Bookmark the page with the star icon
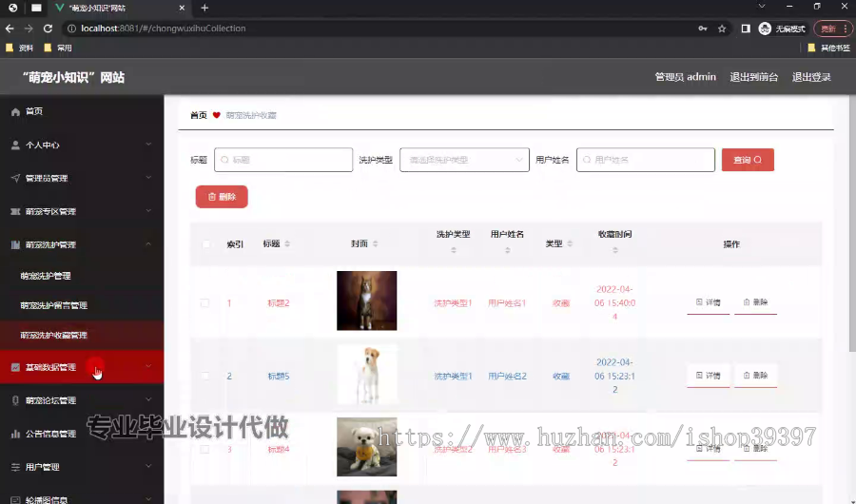 click(722, 29)
